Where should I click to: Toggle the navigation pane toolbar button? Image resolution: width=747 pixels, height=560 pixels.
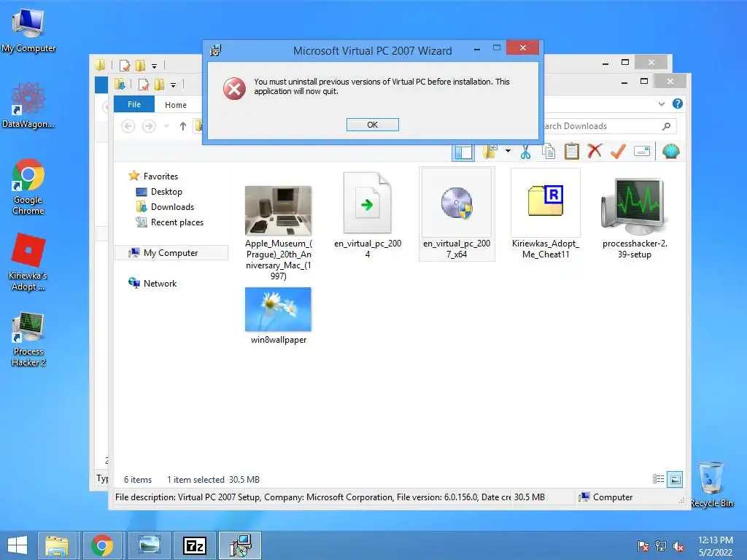(x=463, y=152)
